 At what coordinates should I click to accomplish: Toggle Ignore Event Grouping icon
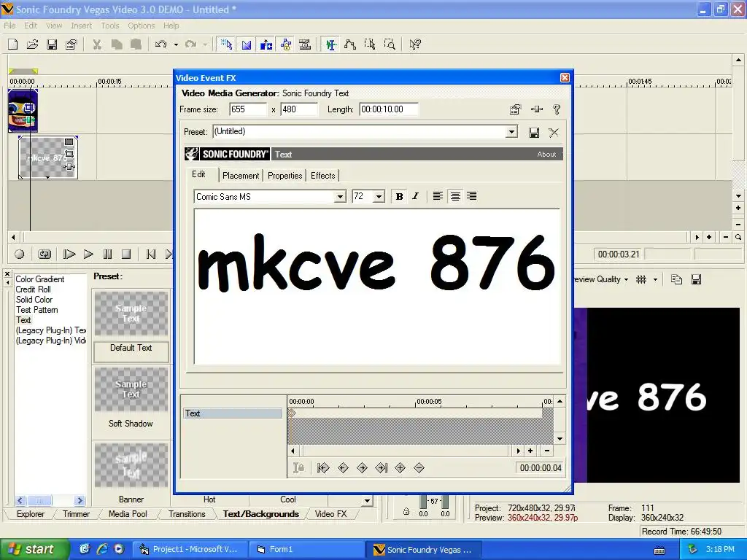coord(305,44)
